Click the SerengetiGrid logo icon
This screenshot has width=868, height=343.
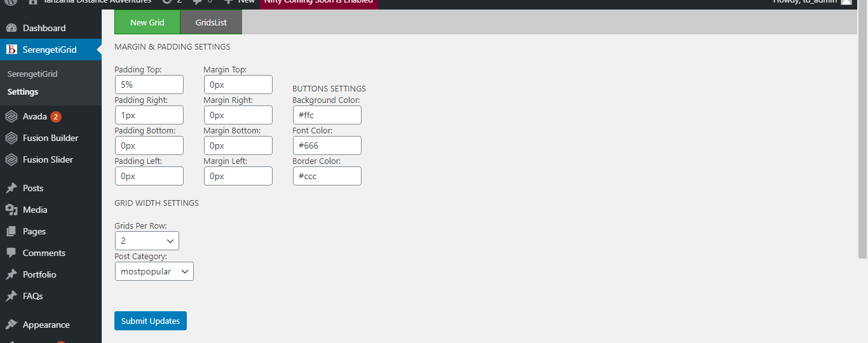pos(11,50)
